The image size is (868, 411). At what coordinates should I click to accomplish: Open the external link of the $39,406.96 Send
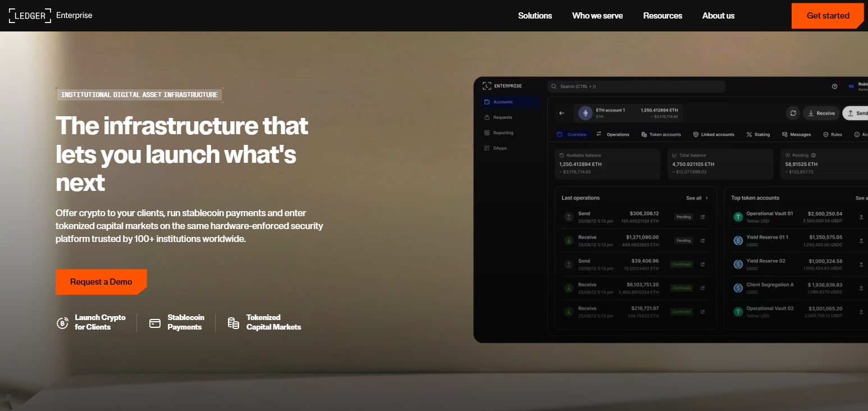pos(702,264)
